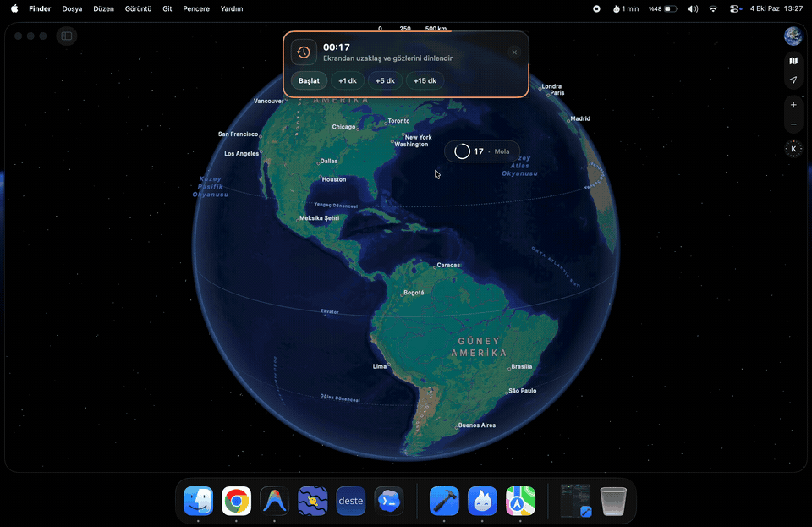The image size is (812, 527).
Task: Open the Apple menu
Action: pyautogui.click(x=14, y=8)
